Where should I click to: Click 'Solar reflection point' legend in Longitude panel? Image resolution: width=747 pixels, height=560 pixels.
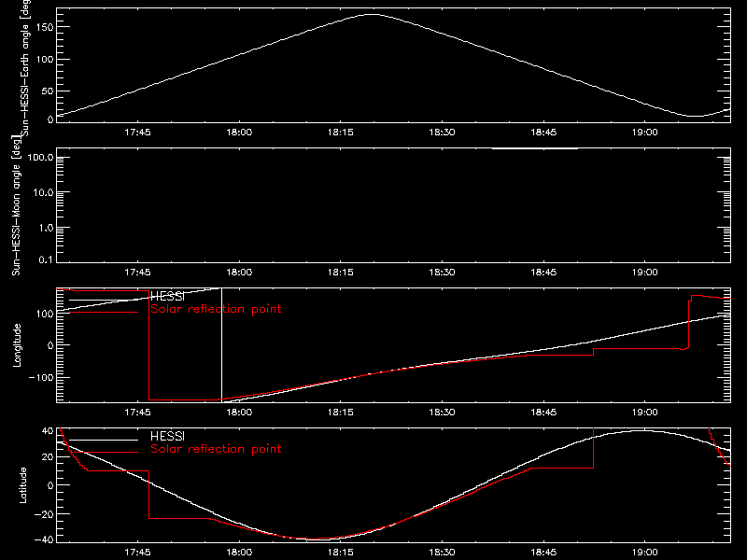click(216, 309)
